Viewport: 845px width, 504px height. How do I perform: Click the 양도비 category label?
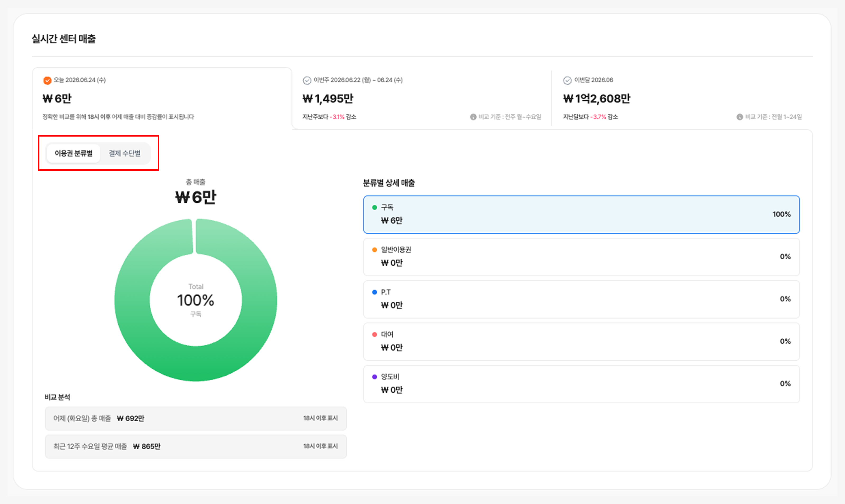click(x=390, y=377)
